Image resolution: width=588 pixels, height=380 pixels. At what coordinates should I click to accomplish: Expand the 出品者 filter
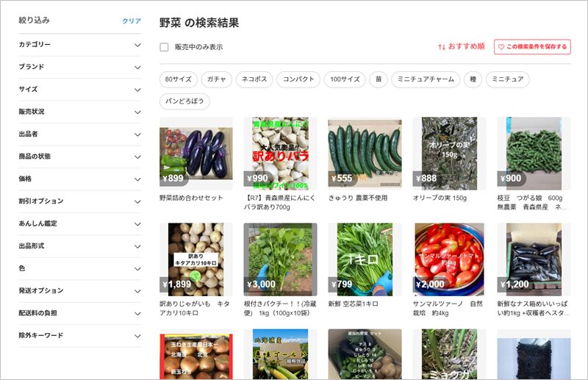[x=80, y=135]
